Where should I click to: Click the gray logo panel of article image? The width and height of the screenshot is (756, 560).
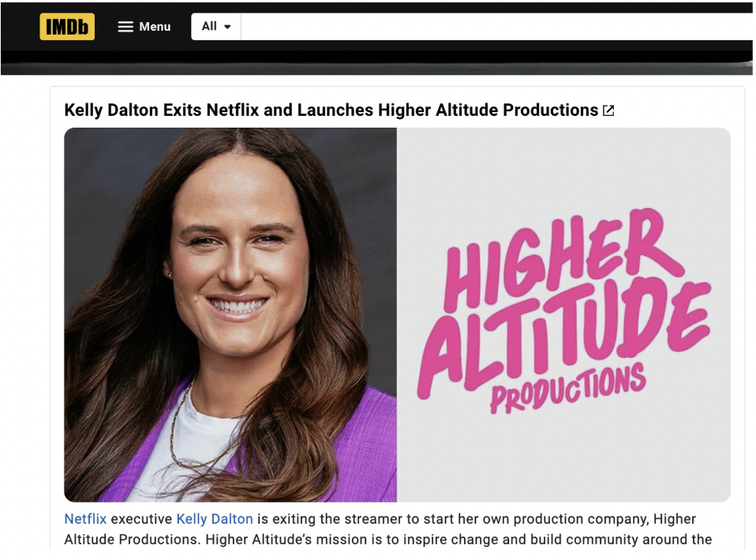[x=563, y=315]
